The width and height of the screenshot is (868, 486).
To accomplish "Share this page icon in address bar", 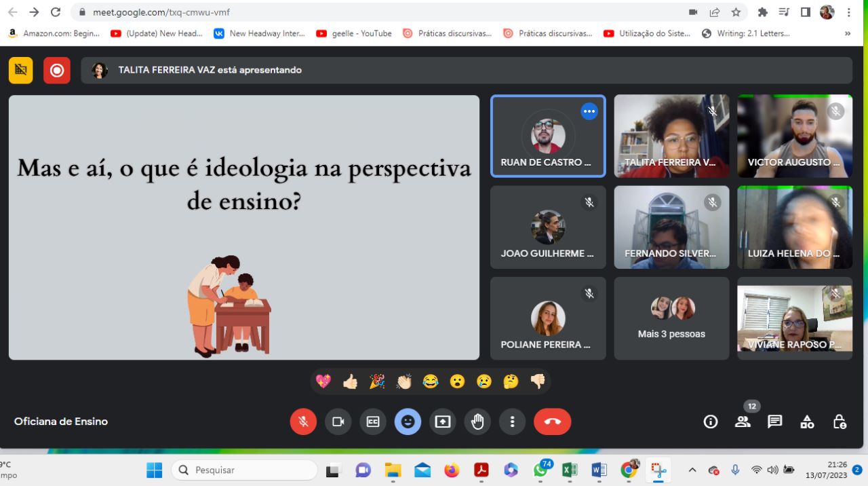I will (x=715, y=12).
